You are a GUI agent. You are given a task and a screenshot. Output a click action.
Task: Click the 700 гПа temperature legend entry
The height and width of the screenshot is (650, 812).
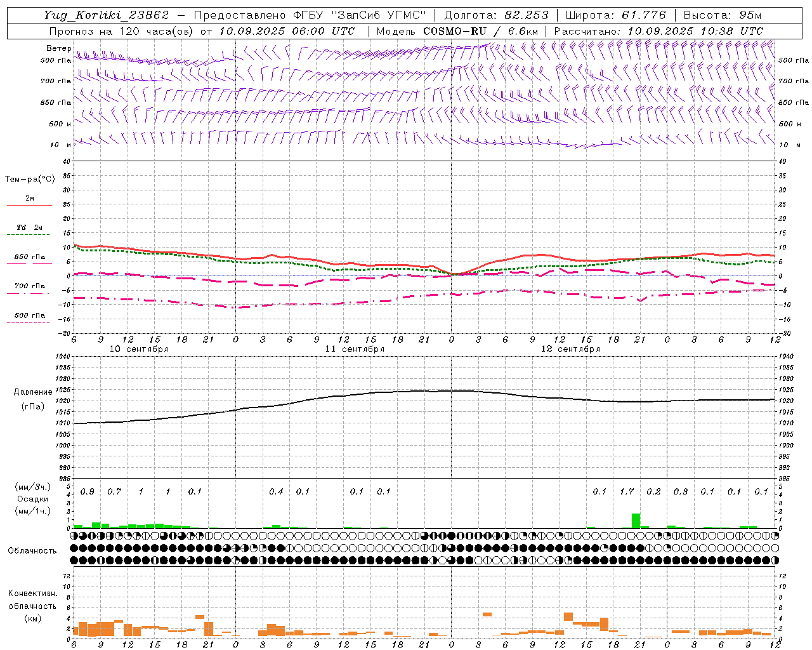29,286
